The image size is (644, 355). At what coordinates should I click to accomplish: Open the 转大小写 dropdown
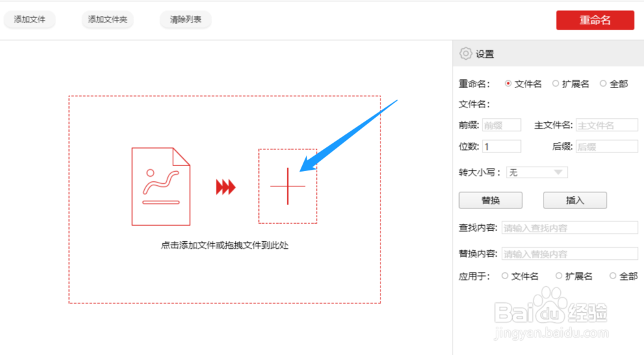coord(537,172)
